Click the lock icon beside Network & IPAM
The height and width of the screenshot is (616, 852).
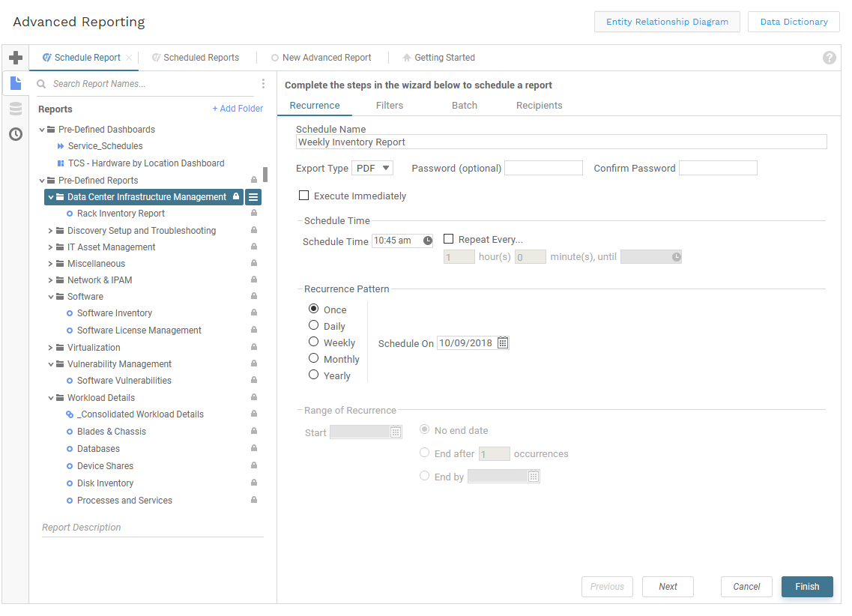[x=254, y=280]
